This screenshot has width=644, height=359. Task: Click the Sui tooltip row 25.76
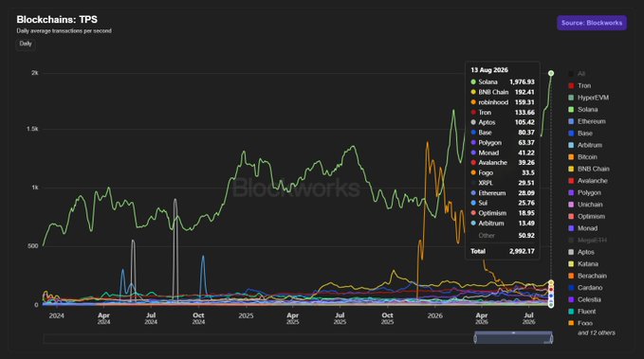[503, 203]
